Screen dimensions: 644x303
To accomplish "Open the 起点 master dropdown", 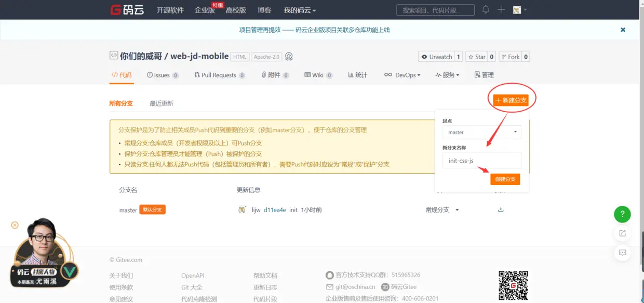I will (481, 132).
